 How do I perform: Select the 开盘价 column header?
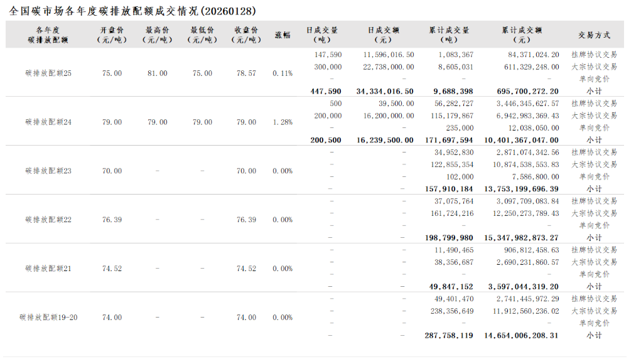(x=112, y=35)
